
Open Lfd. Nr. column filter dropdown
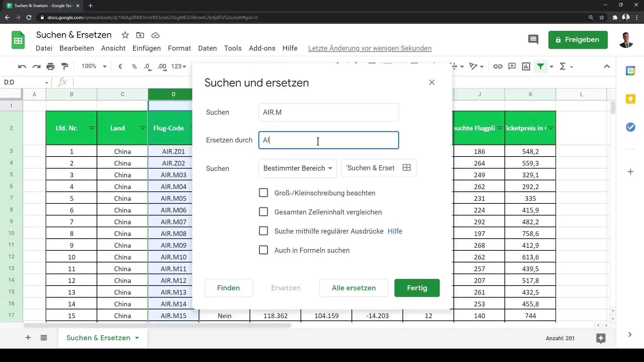(x=92, y=128)
